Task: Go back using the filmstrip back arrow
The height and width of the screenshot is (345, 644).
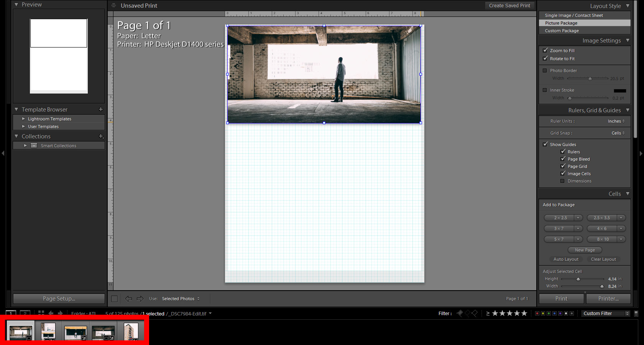Action: [x=51, y=313]
